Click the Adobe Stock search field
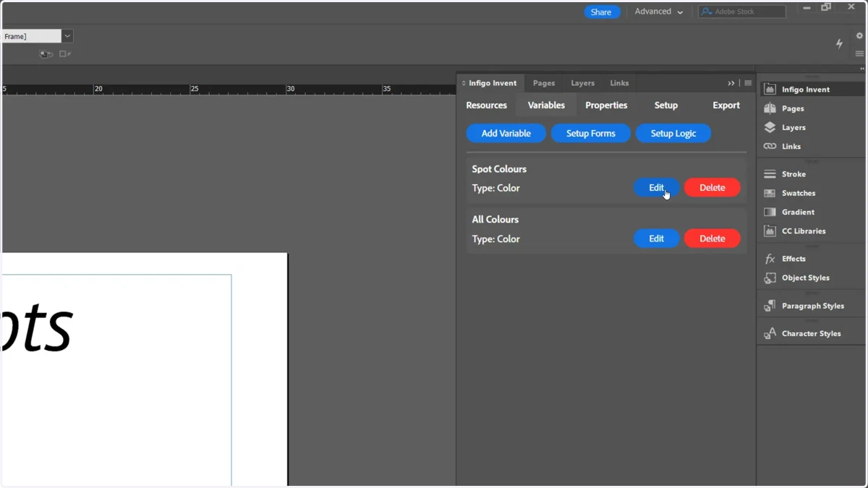 (x=742, y=12)
